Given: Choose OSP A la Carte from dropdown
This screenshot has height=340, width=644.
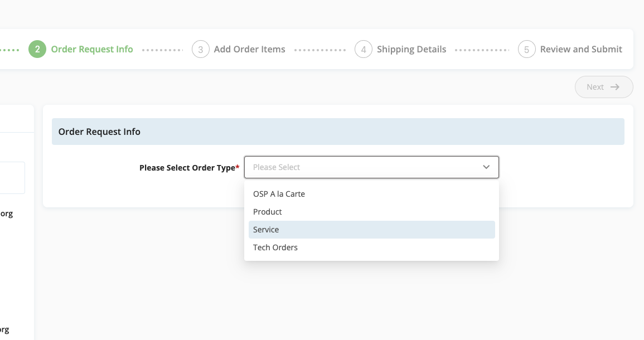Looking at the screenshot, I should coord(372,194).
